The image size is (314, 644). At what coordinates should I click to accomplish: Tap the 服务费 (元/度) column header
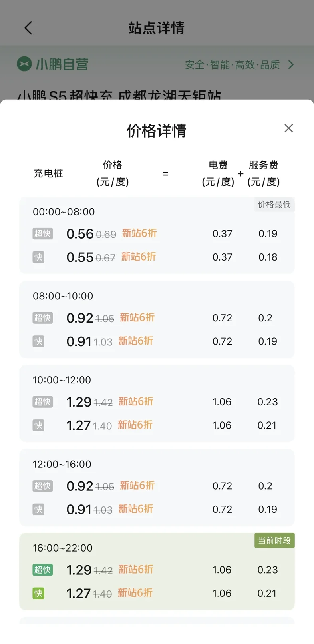pos(264,173)
